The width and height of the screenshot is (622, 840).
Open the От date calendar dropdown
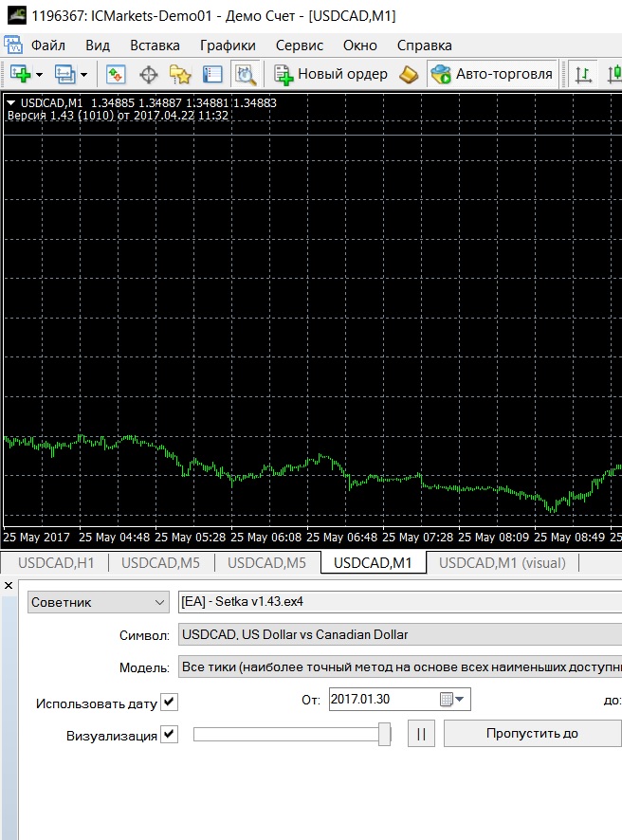point(454,699)
